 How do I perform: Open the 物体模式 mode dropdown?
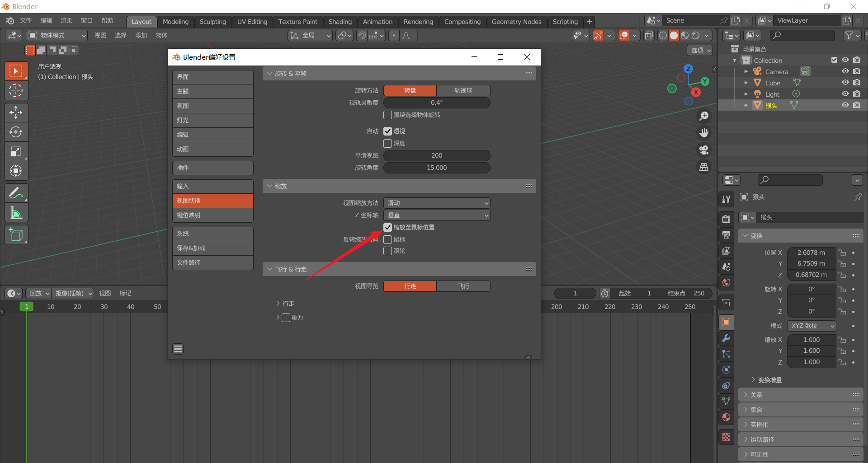click(57, 35)
